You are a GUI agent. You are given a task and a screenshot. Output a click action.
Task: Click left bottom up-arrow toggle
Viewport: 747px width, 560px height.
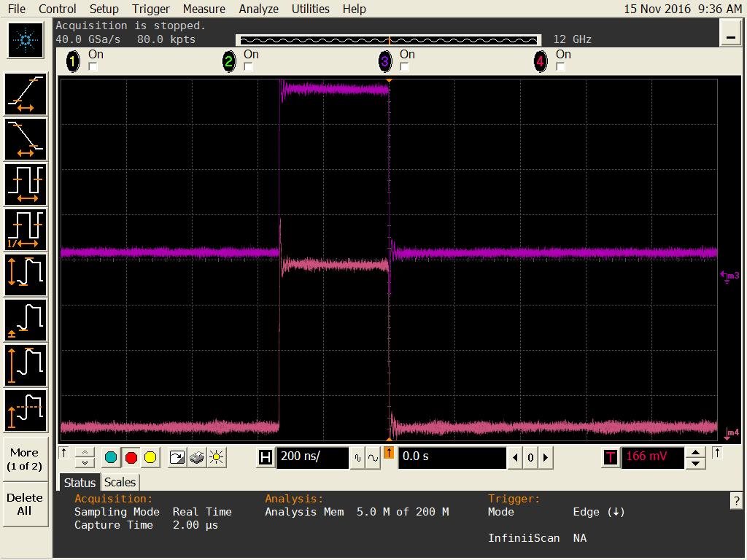64,453
